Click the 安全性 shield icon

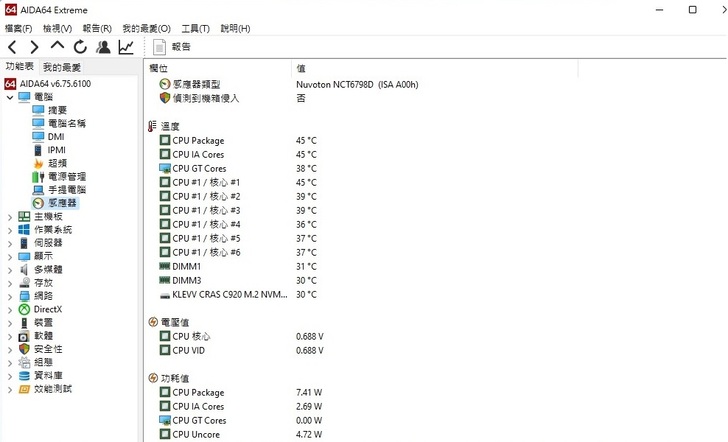click(x=24, y=349)
